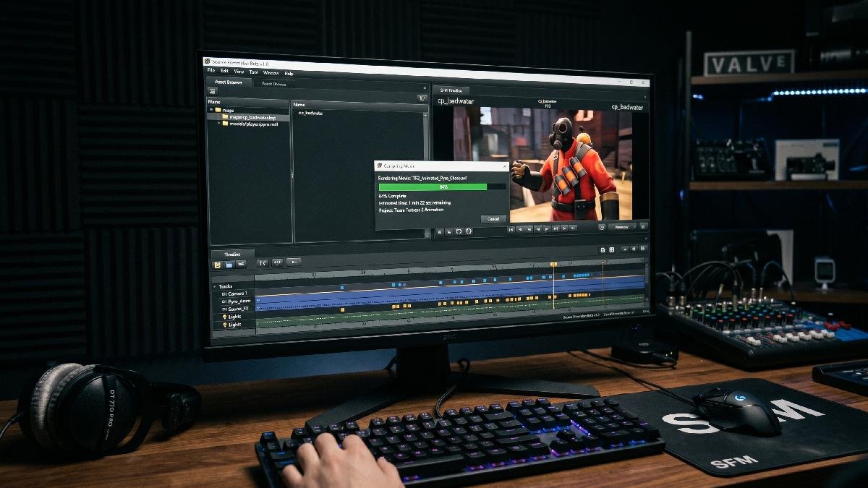Viewport: 868px width, 488px height.
Task: Click the horizontal double-arrow timeline tool
Action: [x=277, y=262]
